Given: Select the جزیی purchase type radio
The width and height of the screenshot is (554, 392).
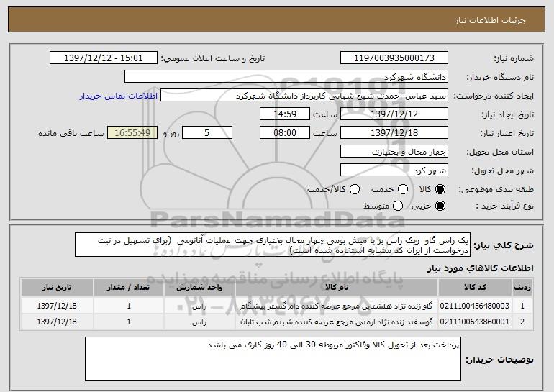Looking at the screenshot, I should pyautogui.click(x=440, y=206).
